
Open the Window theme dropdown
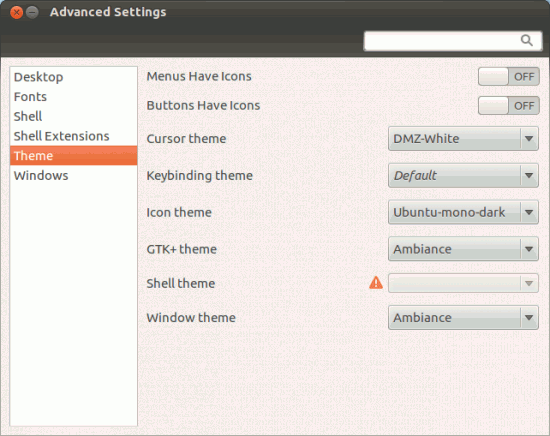[463, 317]
